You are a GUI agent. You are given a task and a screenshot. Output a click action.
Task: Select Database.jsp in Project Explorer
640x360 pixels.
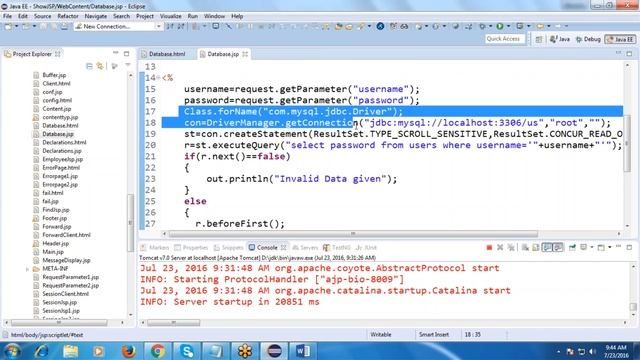pyautogui.click(x=58, y=134)
